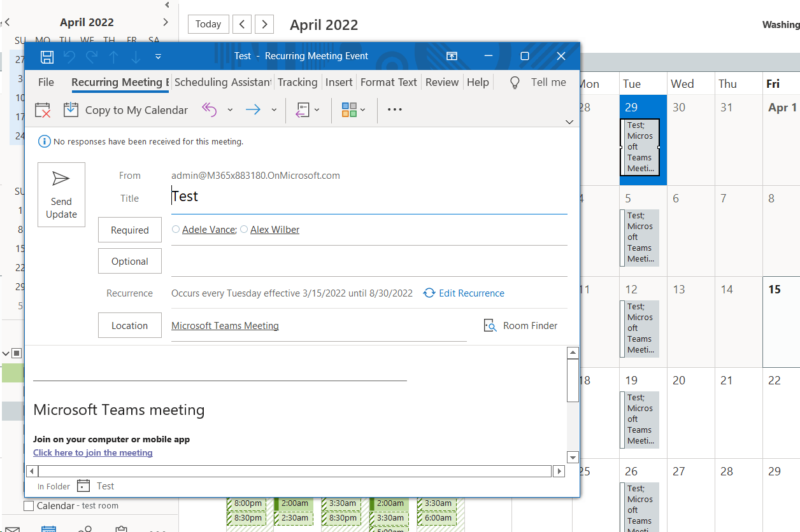Open Room Finder using its magnifier icon
This screenshot has width=800, height=532.
pyautogui.click(x=490, y=325)
